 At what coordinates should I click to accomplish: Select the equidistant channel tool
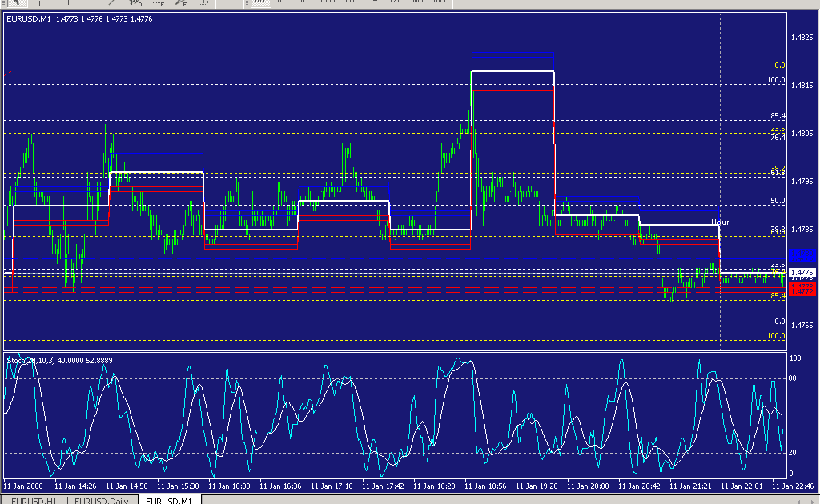[135, 3]
